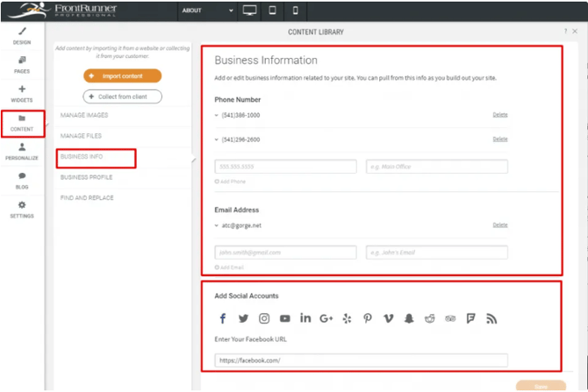Pick the LinkedIn social account icon

point(305,318)
